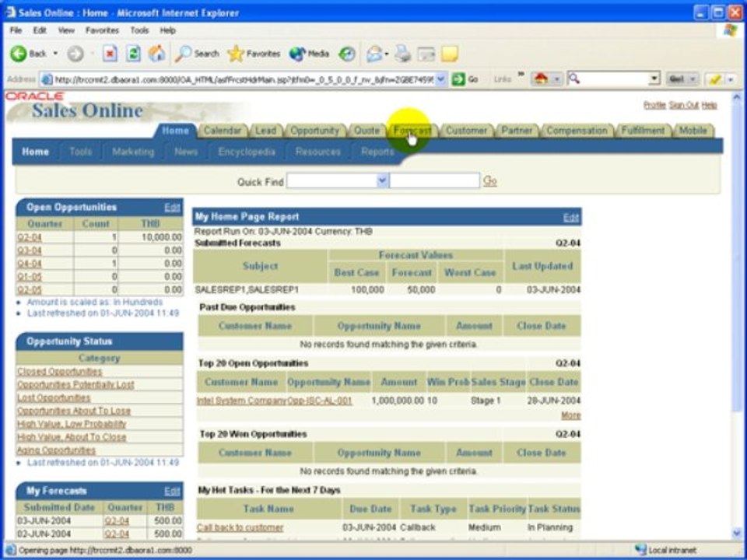The height and width of the screenshot is (560, 747).
Task: Select the Marketing subtab
Action: [x=133, y=152]
